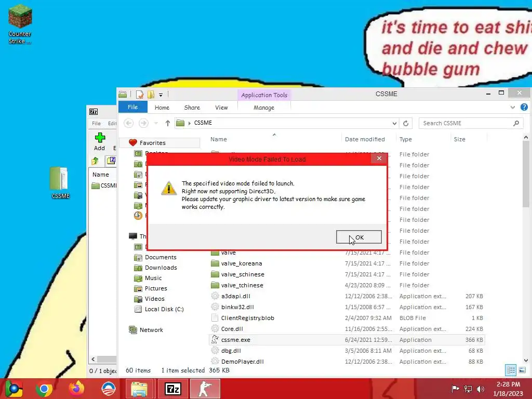Open the Manage ribbon tab

(x=263, y=108)
